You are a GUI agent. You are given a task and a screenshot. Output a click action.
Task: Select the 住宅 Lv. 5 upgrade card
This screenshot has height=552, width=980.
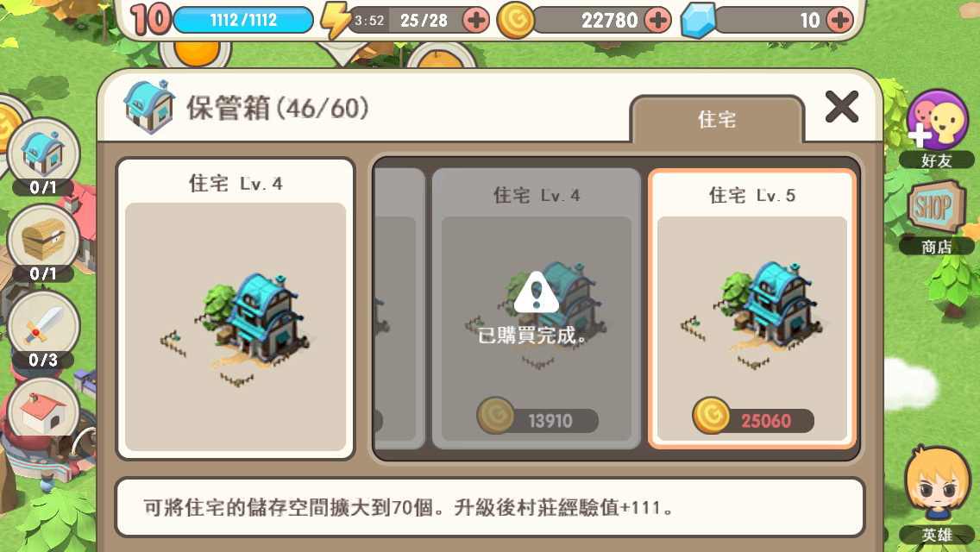[752, 309]
